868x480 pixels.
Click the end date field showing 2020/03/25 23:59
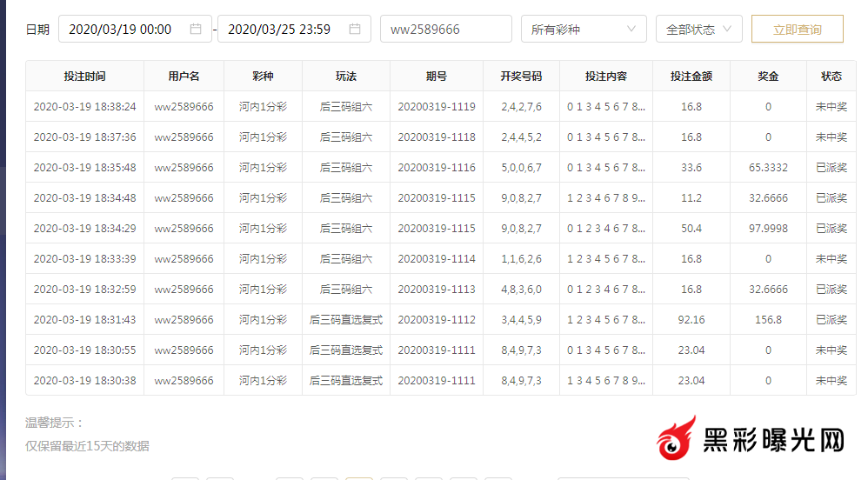tap(280, 29)
